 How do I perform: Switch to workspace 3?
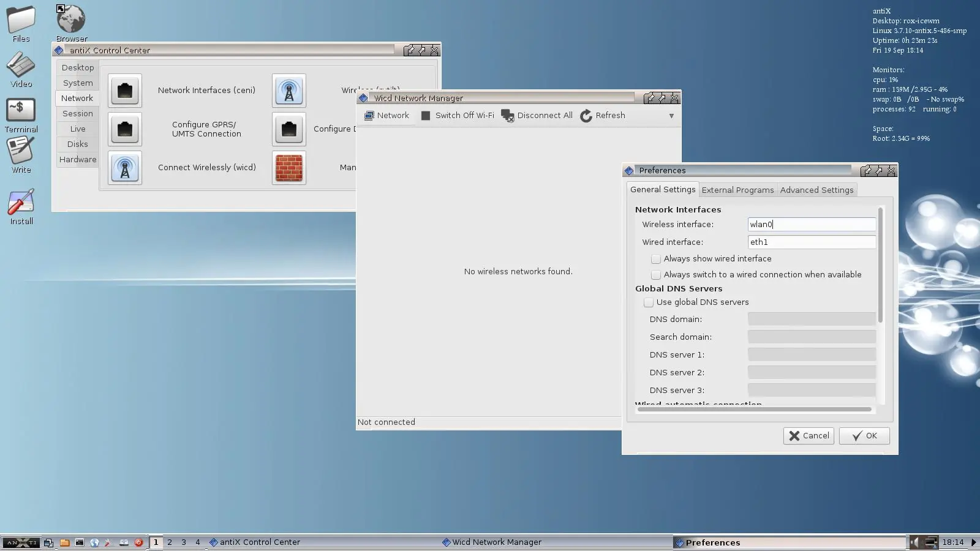(x=184, y=542)
